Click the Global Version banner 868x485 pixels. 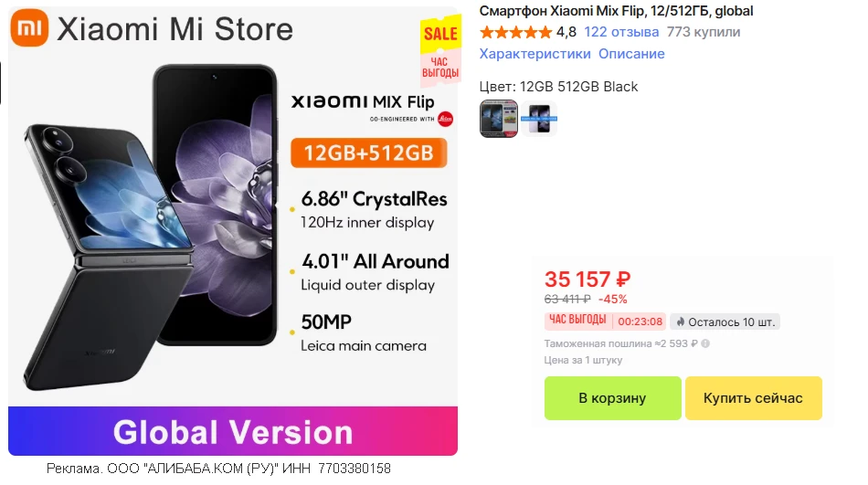click(x=233, y=431)
